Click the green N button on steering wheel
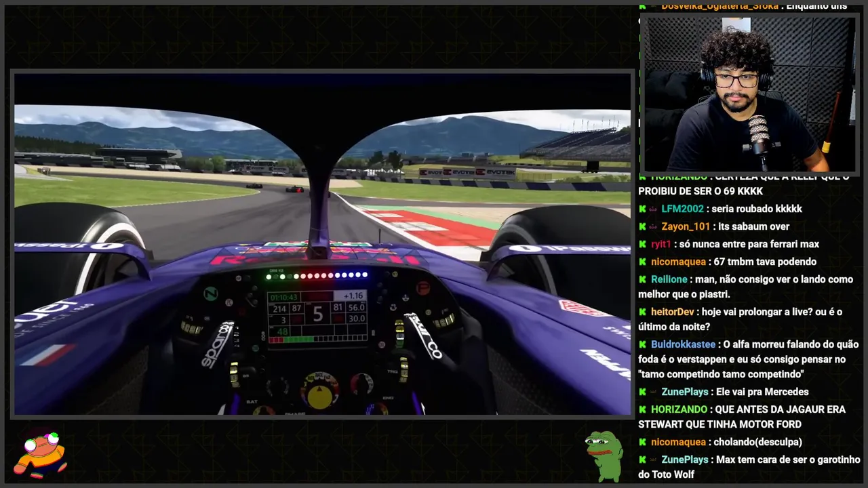868x488 pixels. tap(211, 293)
